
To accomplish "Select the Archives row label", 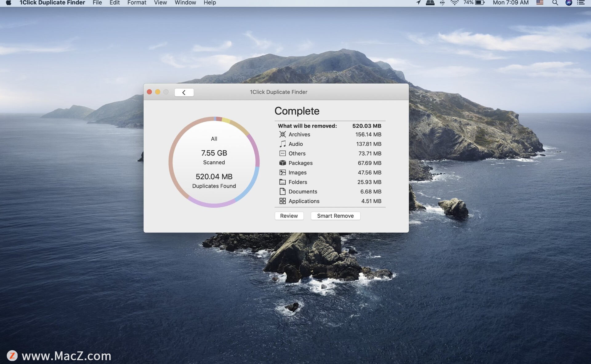I will click(x=299, y=134).
